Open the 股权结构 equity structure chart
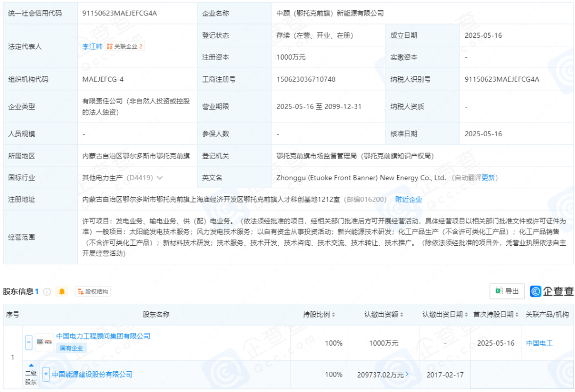Screen dimensions: 575x392 click(x=93, y=291)
